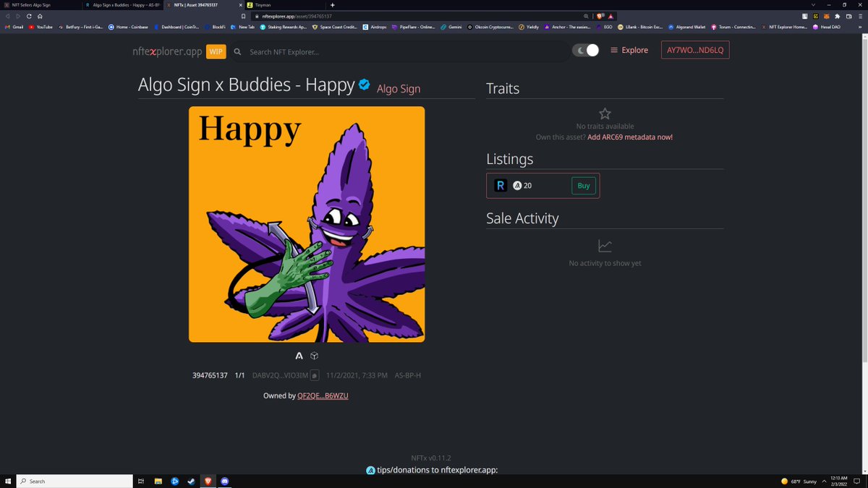Click the Algo currency icon beside 20
This screenshot has height=488, width=868.
pyautogui.click(x=517, y=186)
